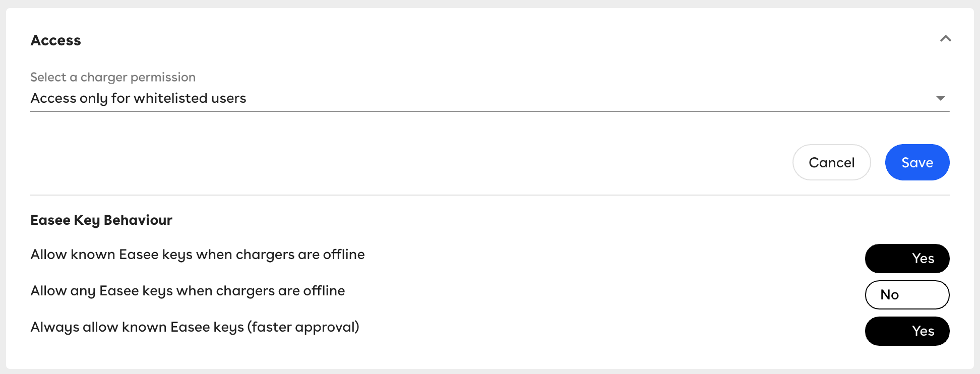The image size is (980, 374).
Task: Click 'Allow any Easee keys when chargers are offline' text
Action: coord(188,291)
